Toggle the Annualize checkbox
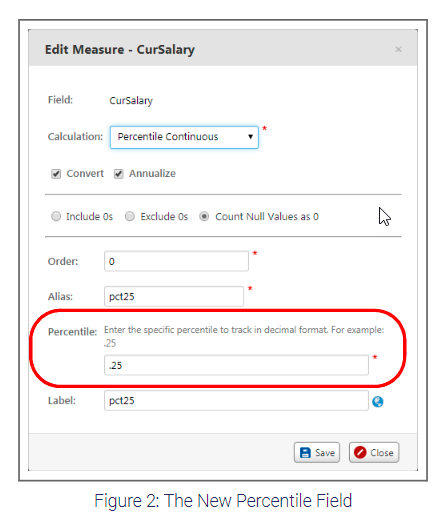This screenshot has height=528, width=444. 118,174
